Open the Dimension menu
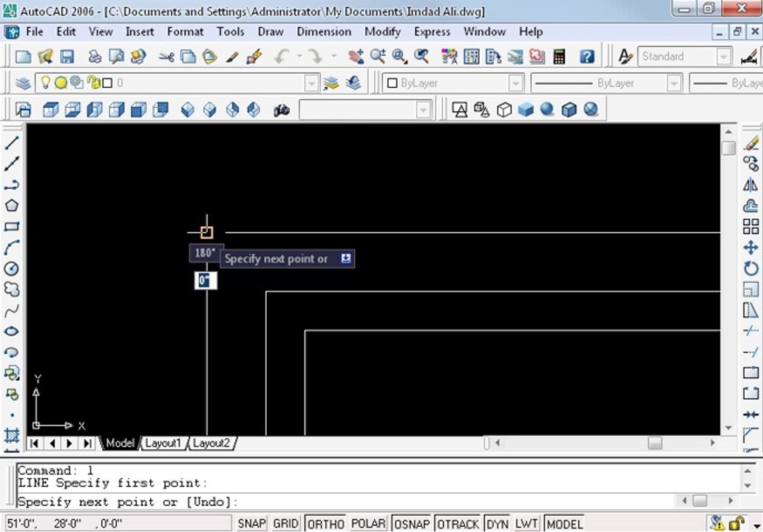This screenshot has width=763, height=532. pyautogui.click(x=324, y=32)
